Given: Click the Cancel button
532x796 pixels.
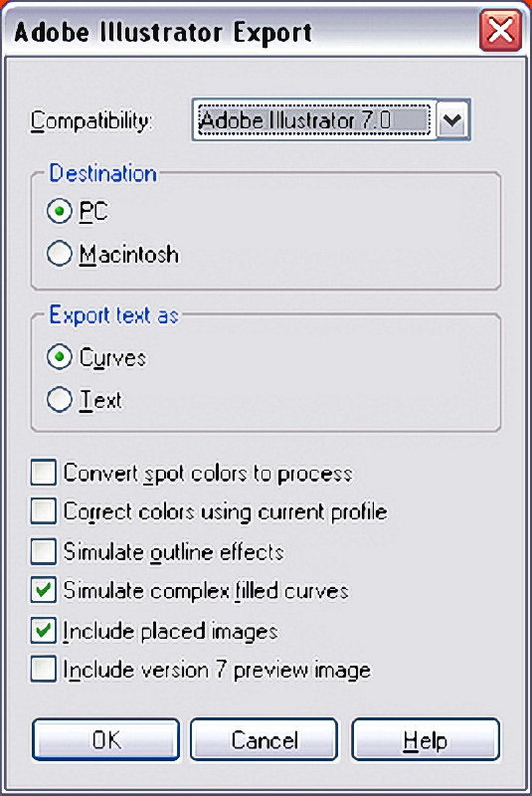Looking at the screenshot, I should 264,739.
